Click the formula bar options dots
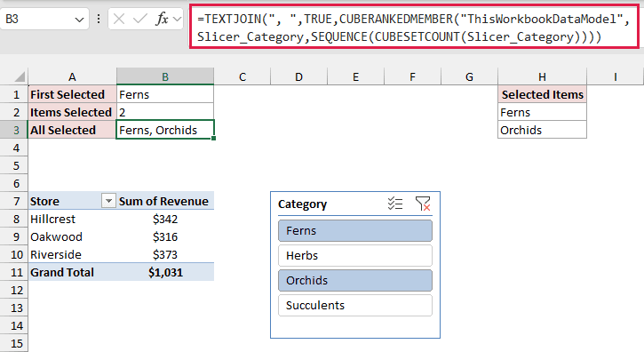The width and height of the screenshot is (644, 352). 99,19
